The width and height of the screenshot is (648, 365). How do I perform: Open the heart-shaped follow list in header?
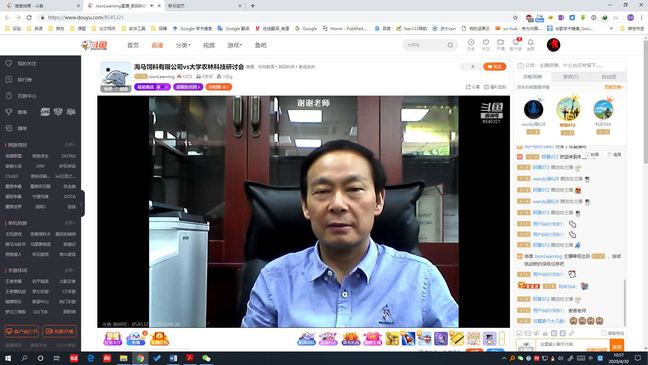486,43
